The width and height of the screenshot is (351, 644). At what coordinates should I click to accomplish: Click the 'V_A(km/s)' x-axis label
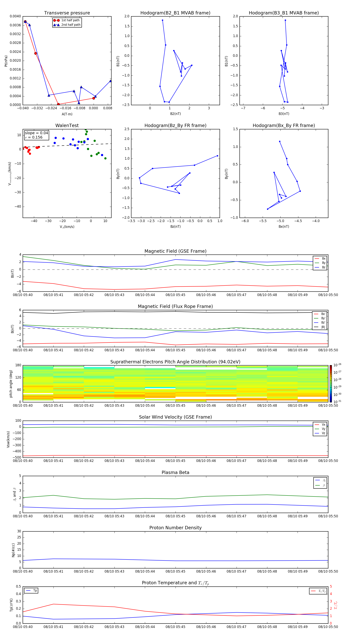[x=67, y=227]
